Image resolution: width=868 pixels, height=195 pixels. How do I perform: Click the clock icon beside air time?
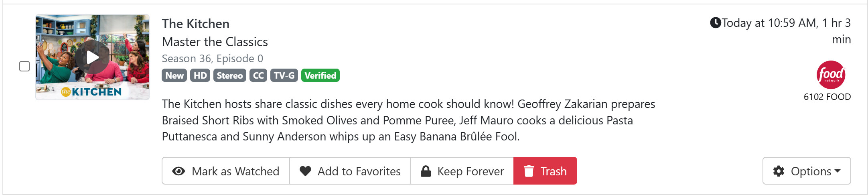(715, 23)
